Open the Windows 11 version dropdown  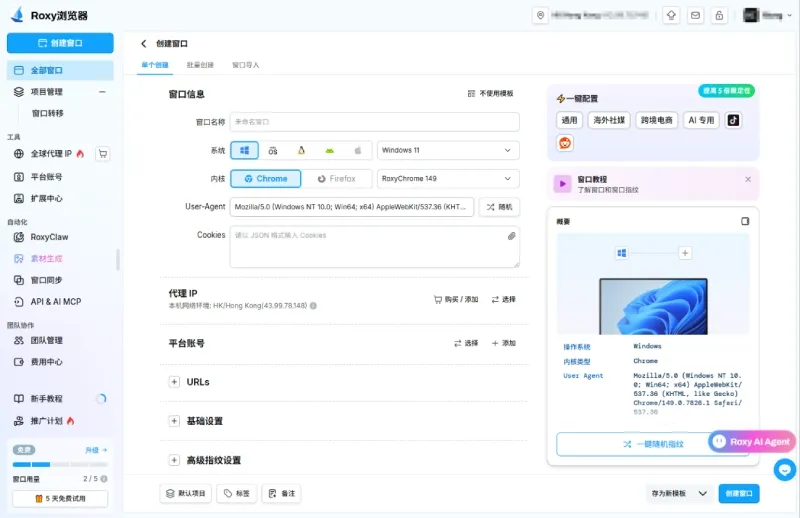pos(448,150)
